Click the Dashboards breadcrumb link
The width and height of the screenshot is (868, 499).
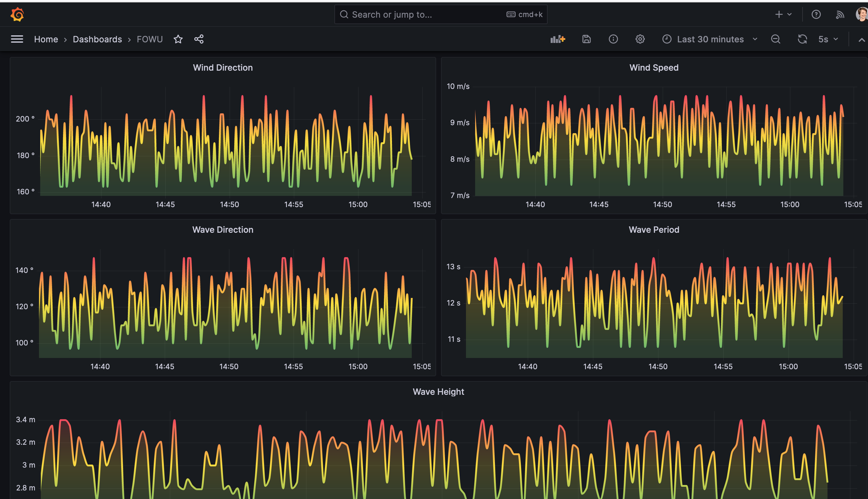97,39
